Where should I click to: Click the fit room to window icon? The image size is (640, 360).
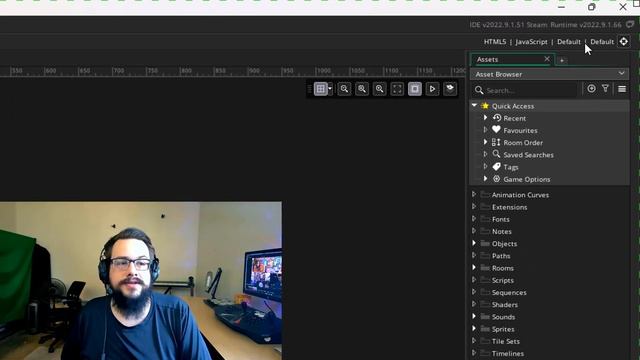point(397,89)
